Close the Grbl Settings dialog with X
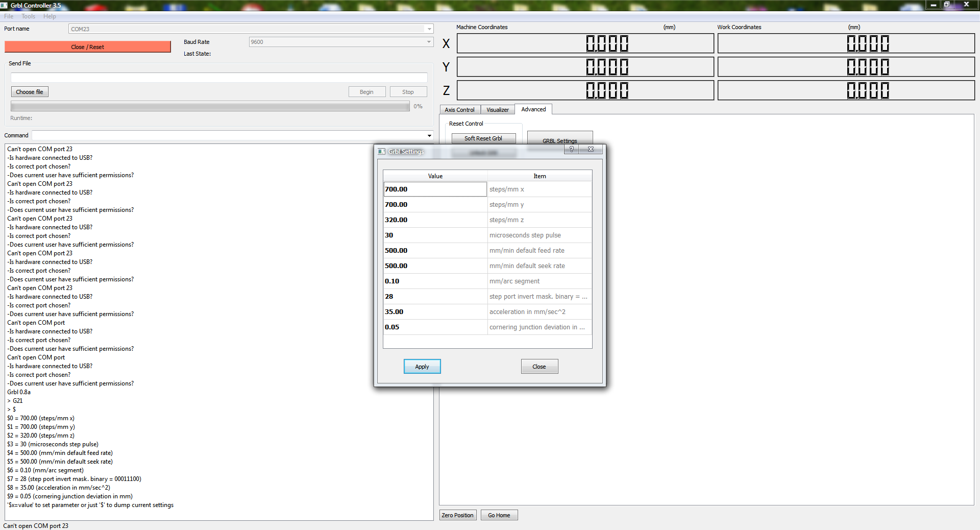Viewport: 980px width, 530px height. 591,149
